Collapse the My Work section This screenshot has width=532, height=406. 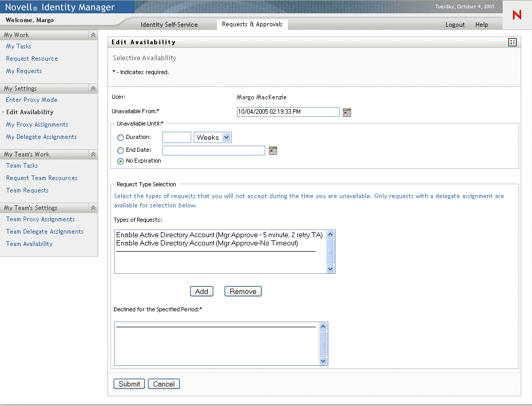[x=94, y=35]
